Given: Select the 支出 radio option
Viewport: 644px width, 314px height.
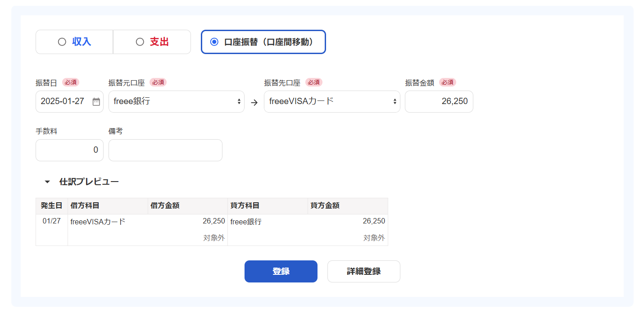Looking at the screenshot, I should click(152, 42).
